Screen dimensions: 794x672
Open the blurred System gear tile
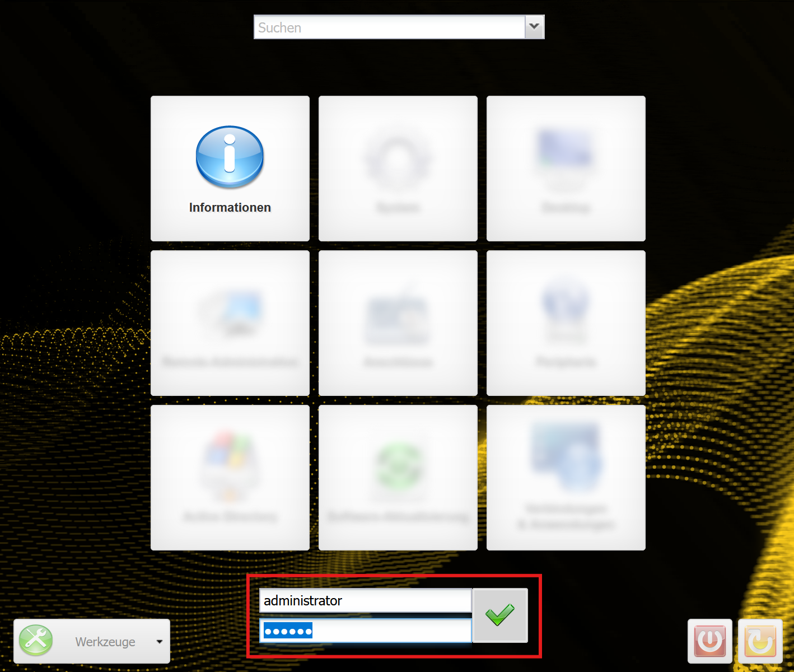coord(398,168)
